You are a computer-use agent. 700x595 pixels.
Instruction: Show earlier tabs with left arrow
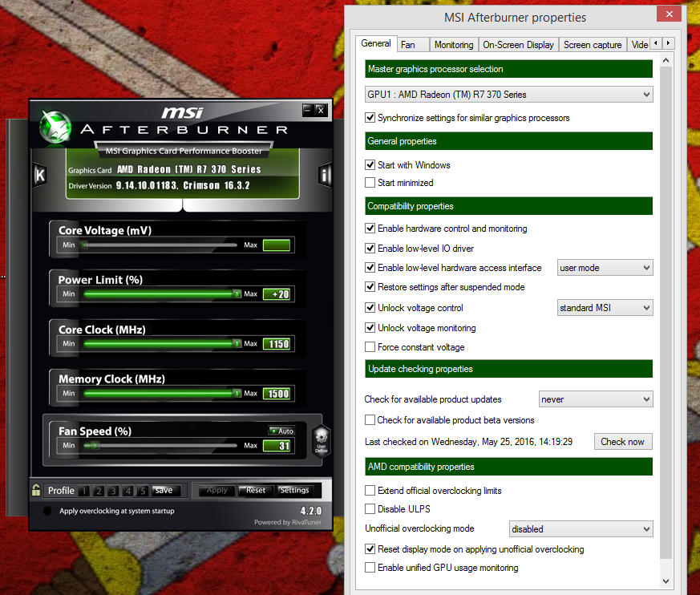[656, 43]
